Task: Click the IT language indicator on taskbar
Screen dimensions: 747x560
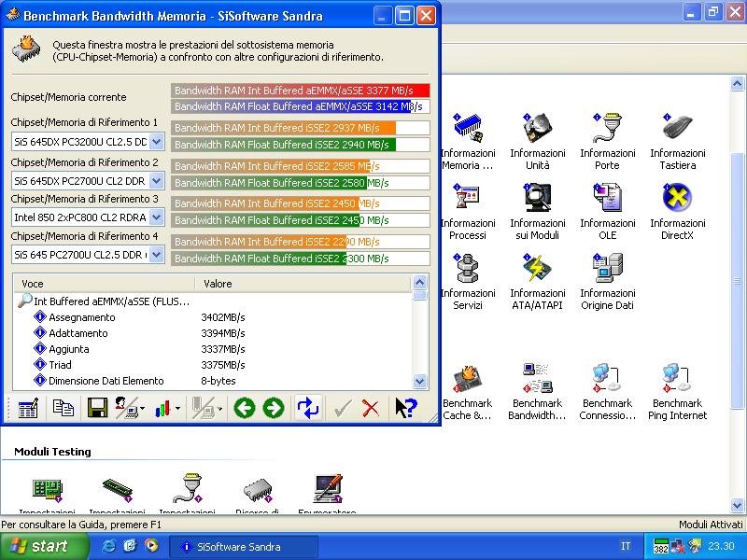Action: (x=626, y=546)
